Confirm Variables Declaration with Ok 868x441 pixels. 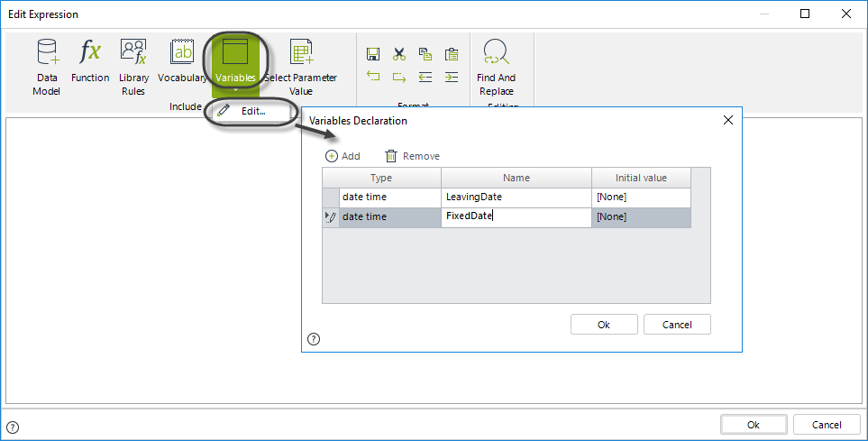coord(604,325)
